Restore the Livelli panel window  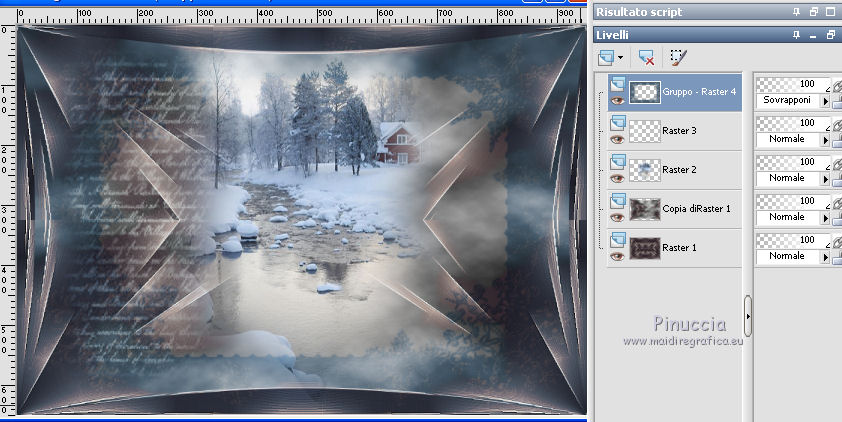click(x=831, y=35)
